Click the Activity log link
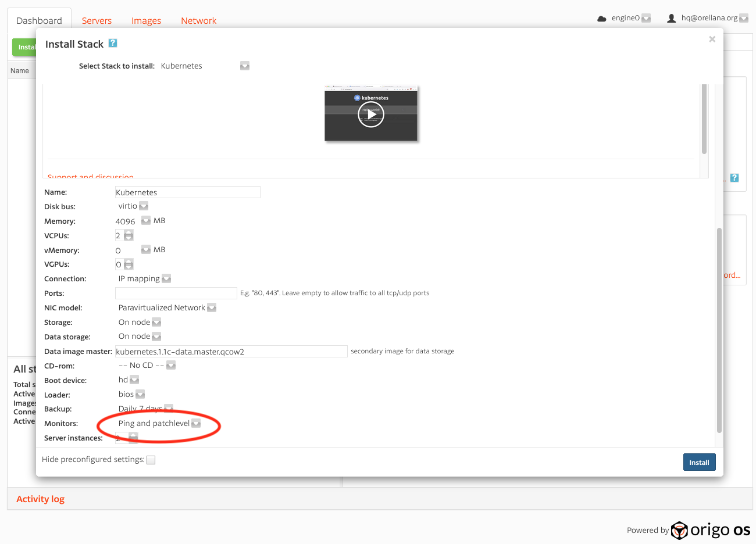 (40, 499)
